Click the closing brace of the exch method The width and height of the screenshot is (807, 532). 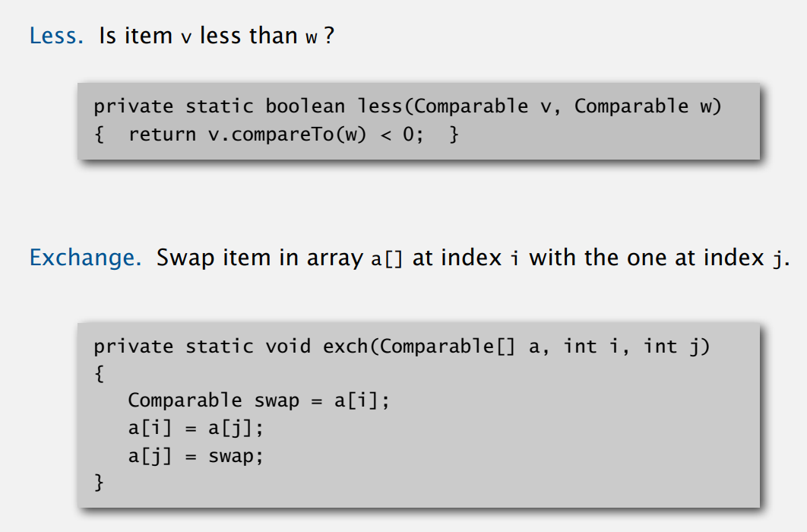pyautogui.click(x=98, y=483)
